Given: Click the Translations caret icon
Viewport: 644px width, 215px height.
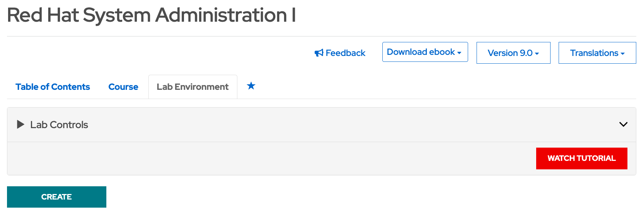Looking at the screenshot, I should point(623,53).
